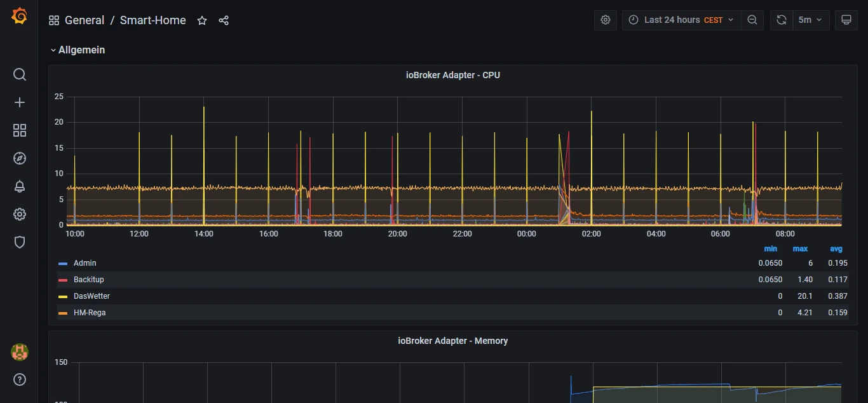Click the Smart-Home dashboard title
Screen dimensions: 868x403
(x=153, y=20)
